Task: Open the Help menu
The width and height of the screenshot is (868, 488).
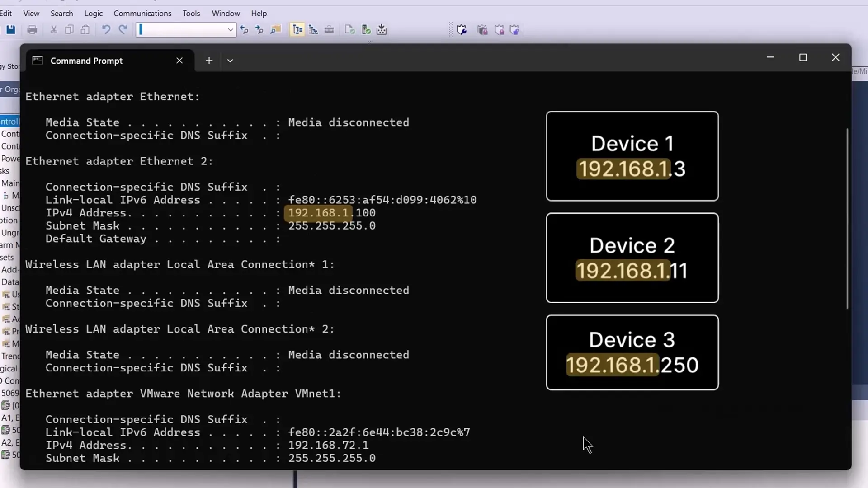Action: click(x=259, y=14)
